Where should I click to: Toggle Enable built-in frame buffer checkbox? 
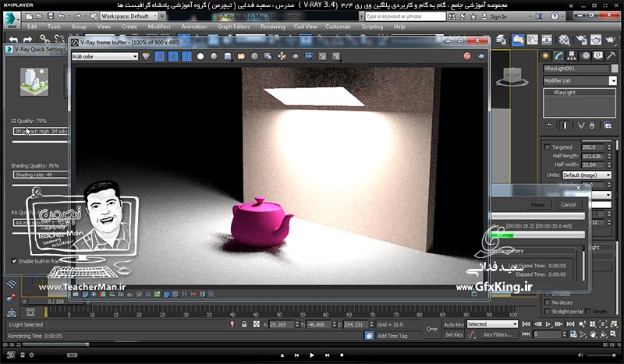pos(14,261)
